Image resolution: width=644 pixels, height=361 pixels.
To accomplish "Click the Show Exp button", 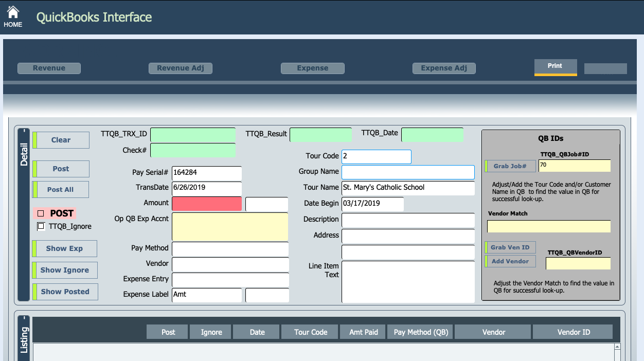I will tap(64, 248).
